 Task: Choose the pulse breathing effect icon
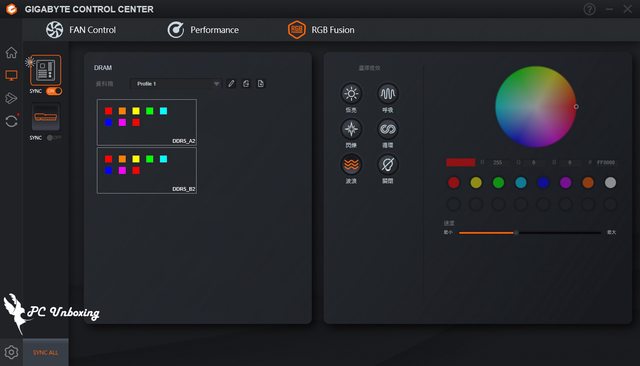coord(387,94)
